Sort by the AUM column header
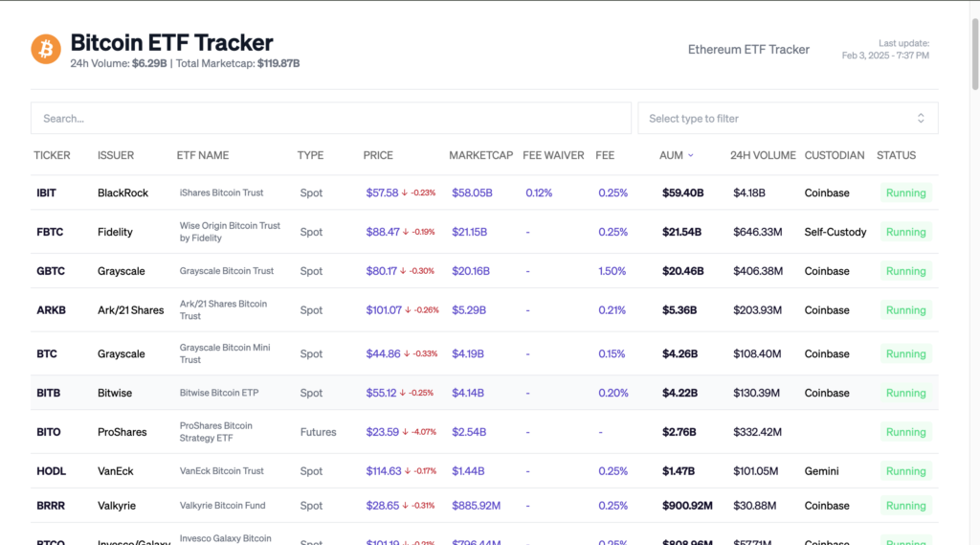This screenshot has width=980, height=545. click(x=671, y=155)
